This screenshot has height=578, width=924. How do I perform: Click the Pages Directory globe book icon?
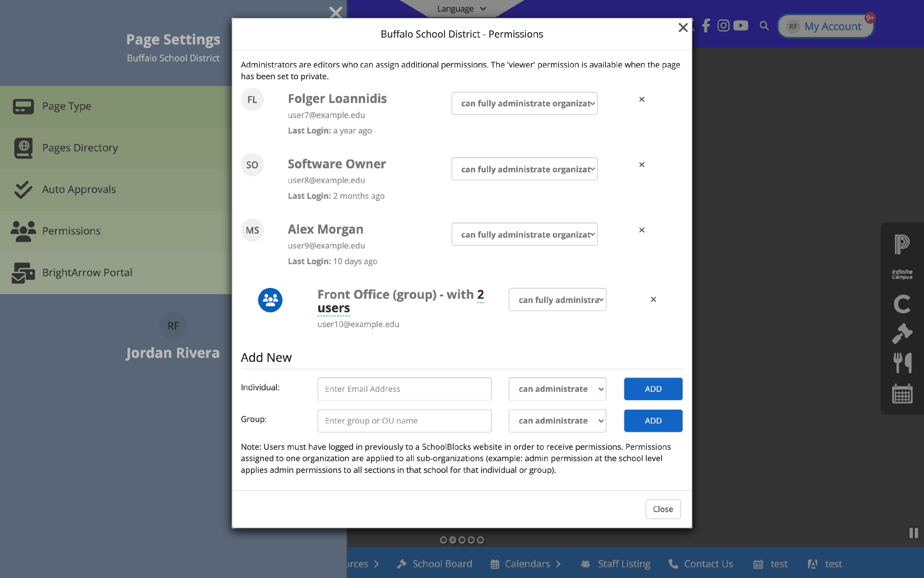click(23, 148)
